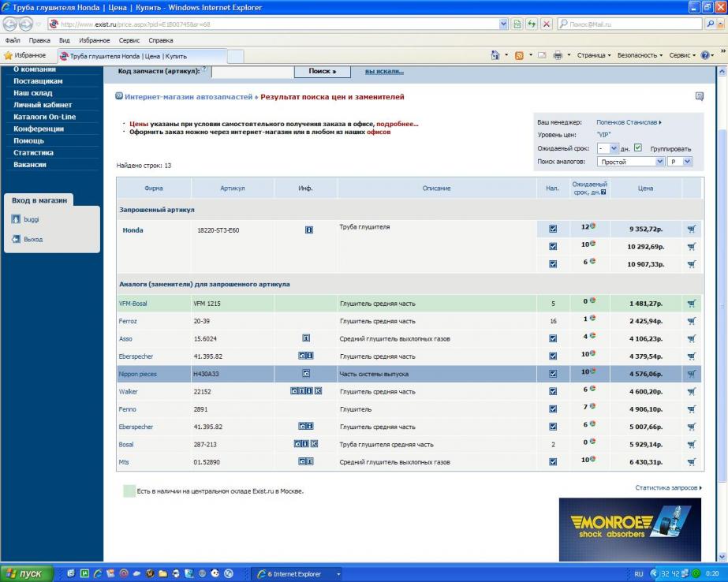728x582 pixels.
Task: Open the new tab button
Action: [x=235, y=56]
